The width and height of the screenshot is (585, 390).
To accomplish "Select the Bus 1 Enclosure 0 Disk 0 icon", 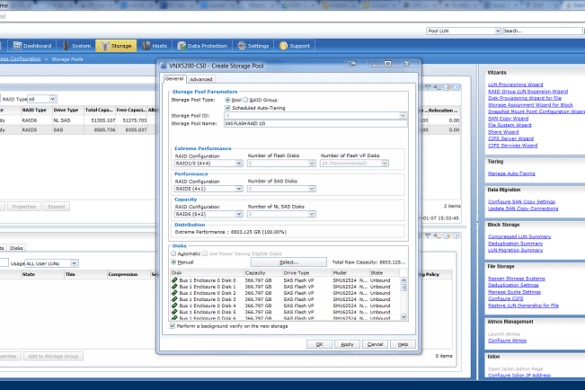I will tap(174, 280).
